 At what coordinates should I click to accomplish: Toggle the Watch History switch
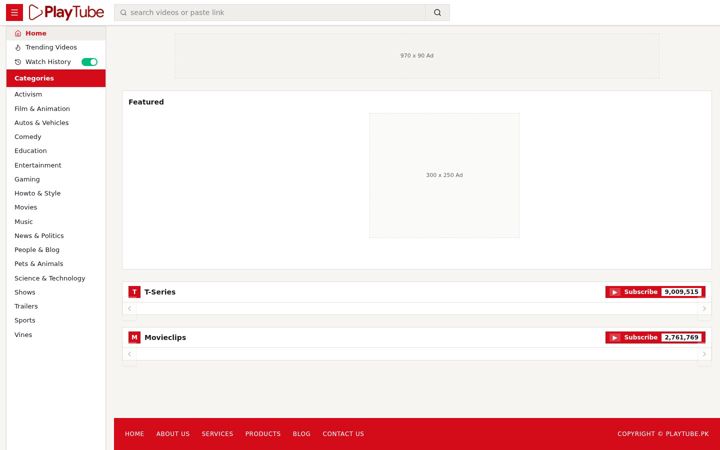pos(90,62)
